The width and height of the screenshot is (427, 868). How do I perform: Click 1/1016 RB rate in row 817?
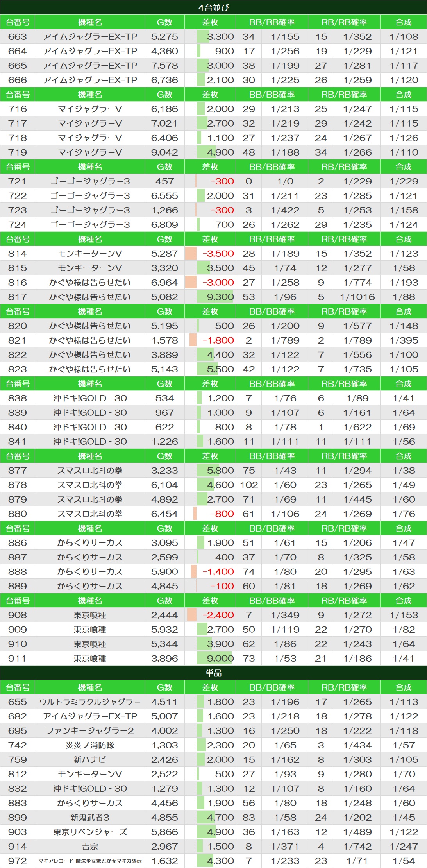tap(357, 297)
